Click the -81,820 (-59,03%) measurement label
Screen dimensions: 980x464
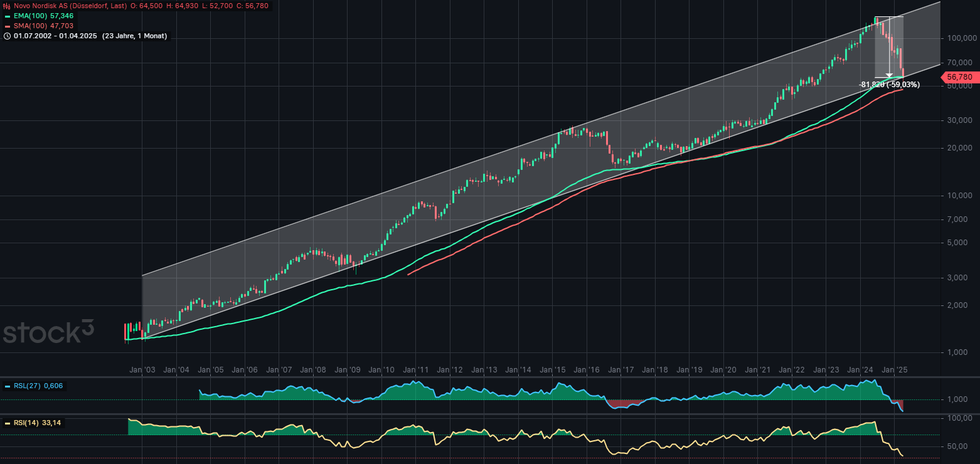pyautogui.click(x=889, y=85)
